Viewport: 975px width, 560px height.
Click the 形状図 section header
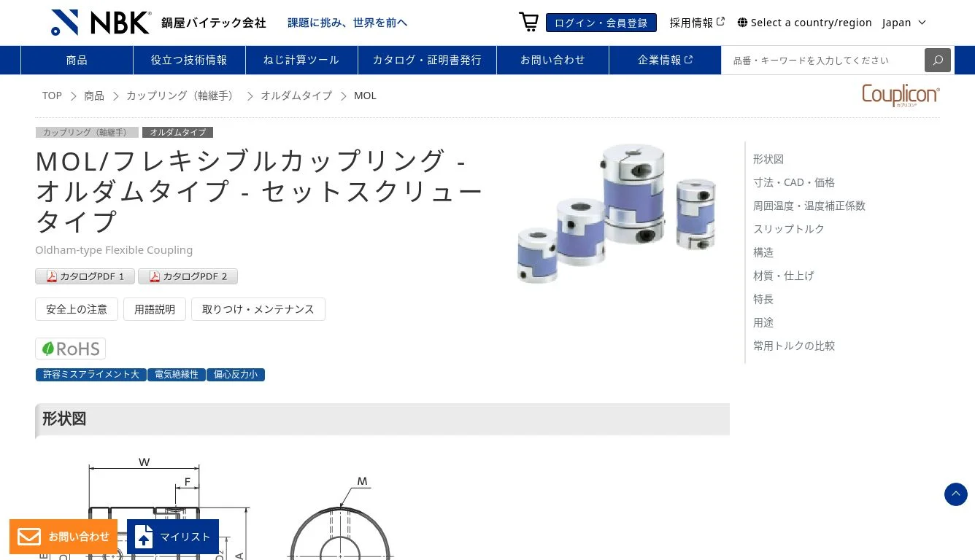coord(382,420)
